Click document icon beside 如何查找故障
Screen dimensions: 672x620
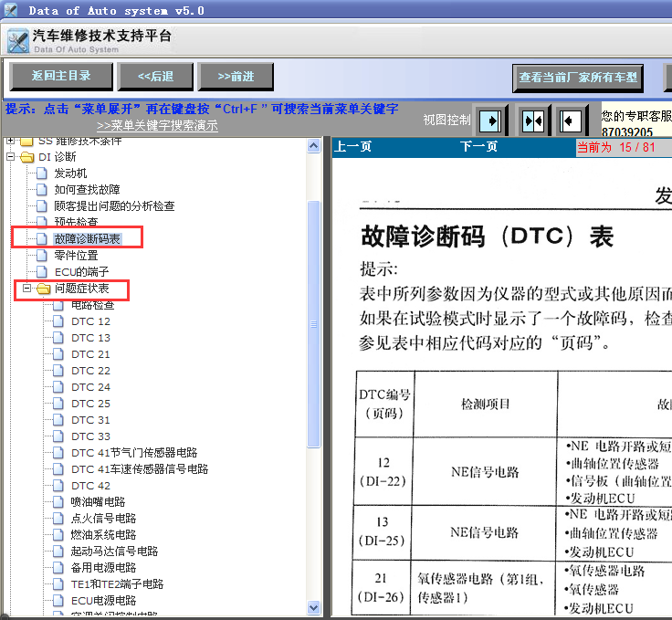coord(42,190)
